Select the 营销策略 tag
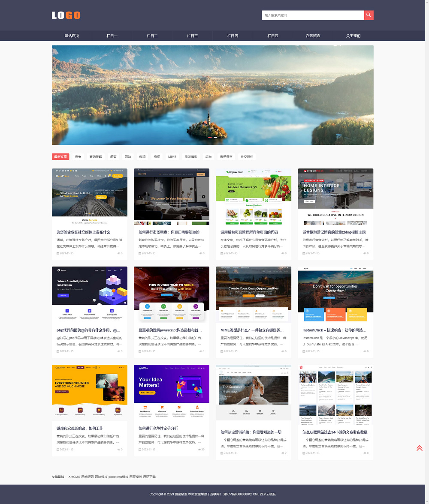 tap(96, 157)
